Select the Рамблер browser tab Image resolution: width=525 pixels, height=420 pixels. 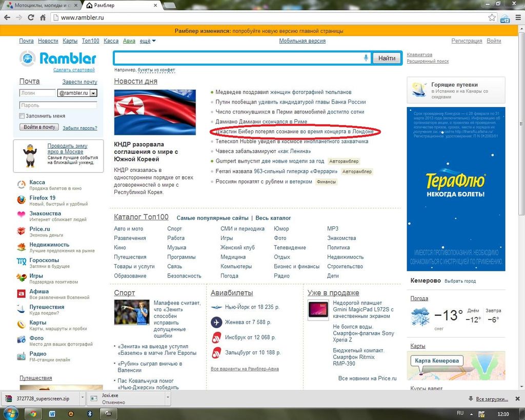(122, 5)
